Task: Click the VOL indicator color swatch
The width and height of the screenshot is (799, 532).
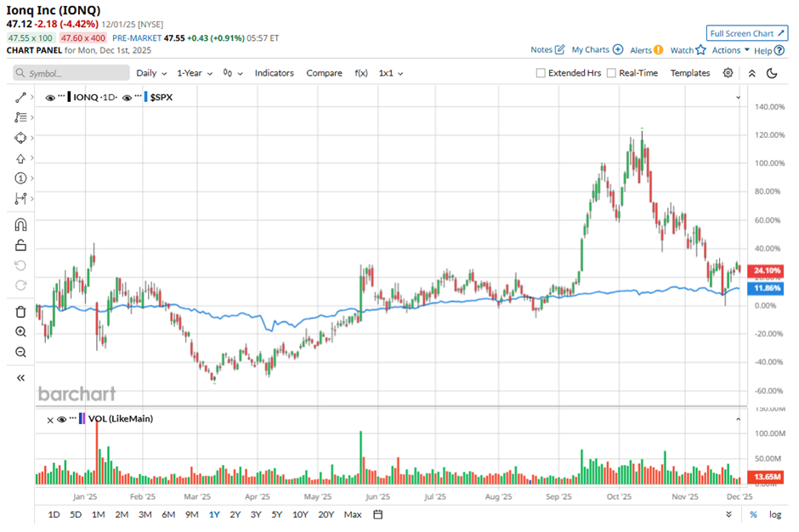Action: 82,419
